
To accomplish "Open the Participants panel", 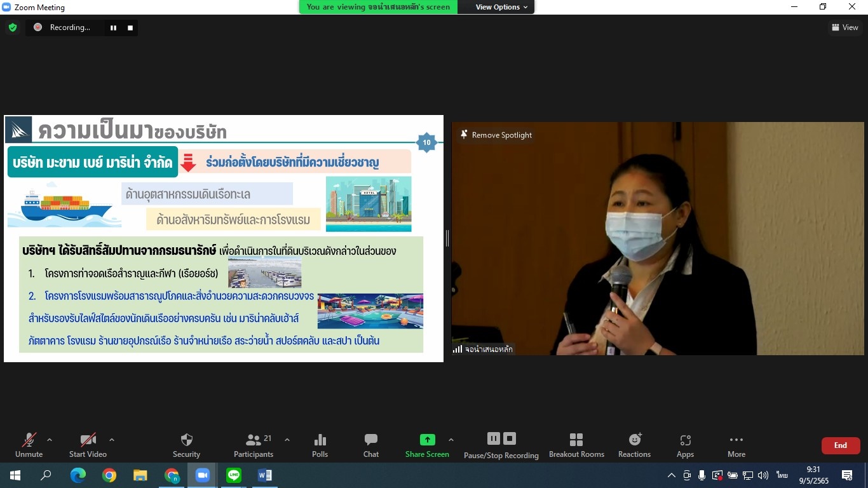I will point(254,445).
